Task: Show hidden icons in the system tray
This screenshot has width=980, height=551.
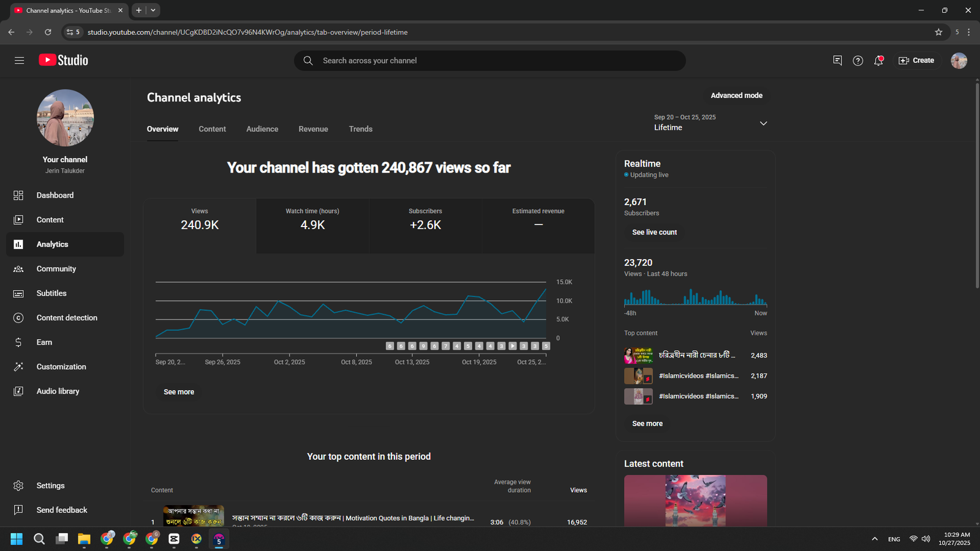Action: (875, 539)
